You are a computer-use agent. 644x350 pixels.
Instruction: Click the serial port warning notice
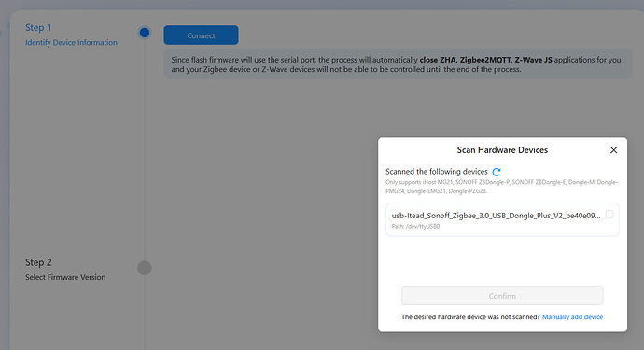pos(398,64)
